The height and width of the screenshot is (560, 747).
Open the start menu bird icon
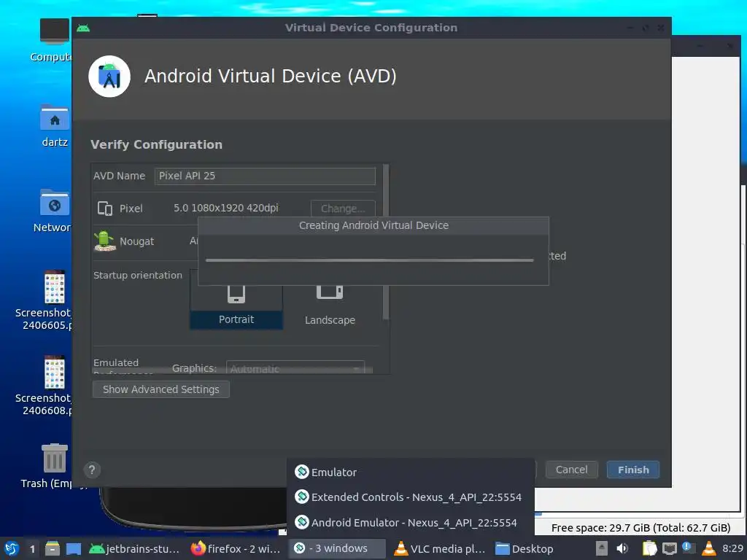(x=12, y=549)
